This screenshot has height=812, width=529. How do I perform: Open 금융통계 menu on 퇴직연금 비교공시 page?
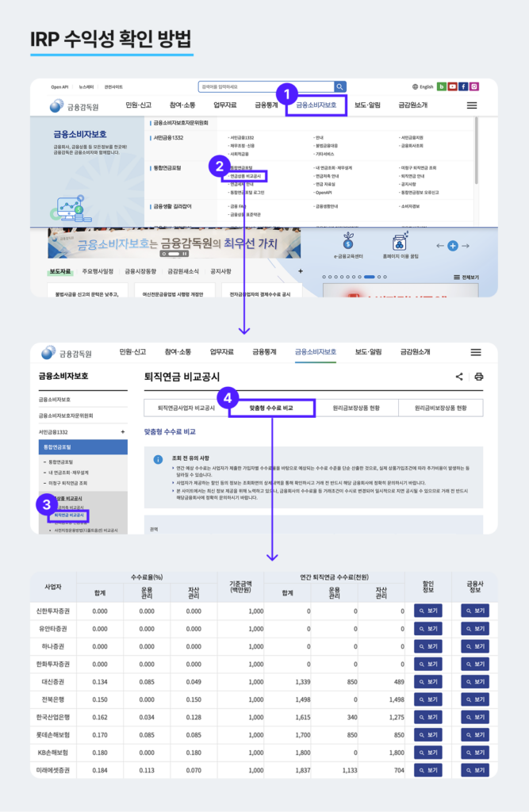(264, 352)
